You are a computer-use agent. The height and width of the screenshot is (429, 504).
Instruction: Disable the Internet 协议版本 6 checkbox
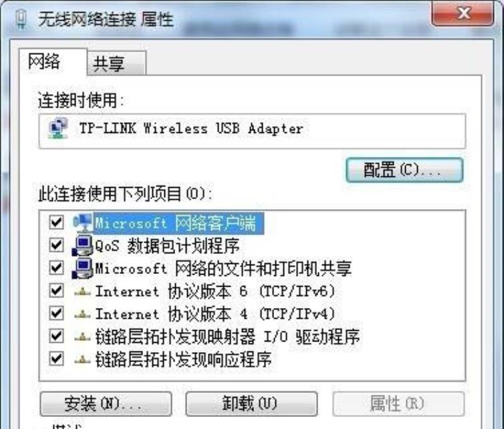point(56,290)
